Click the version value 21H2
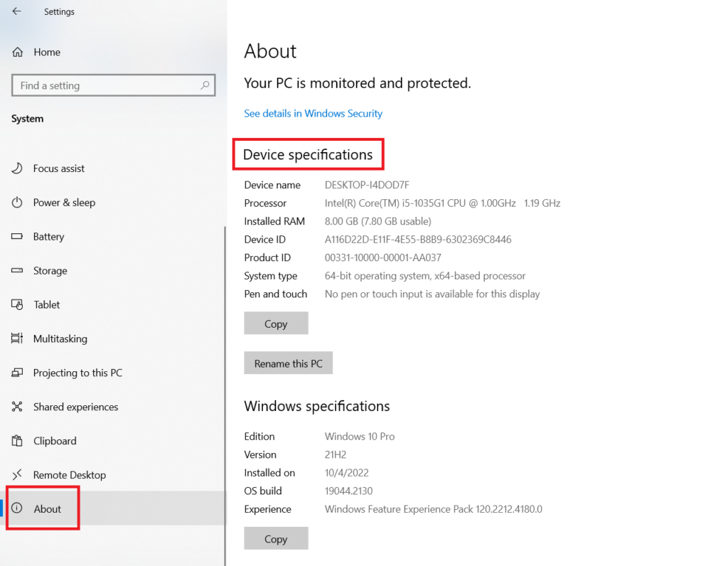 (336, 454)
